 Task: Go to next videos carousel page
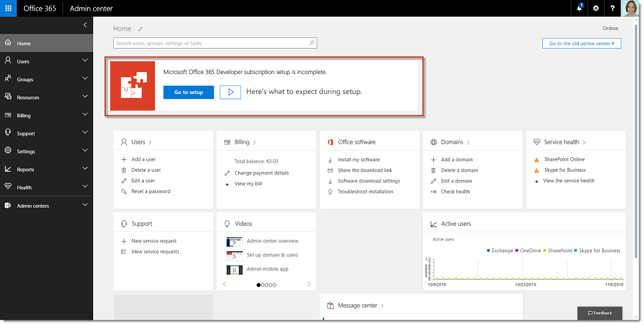309,284
